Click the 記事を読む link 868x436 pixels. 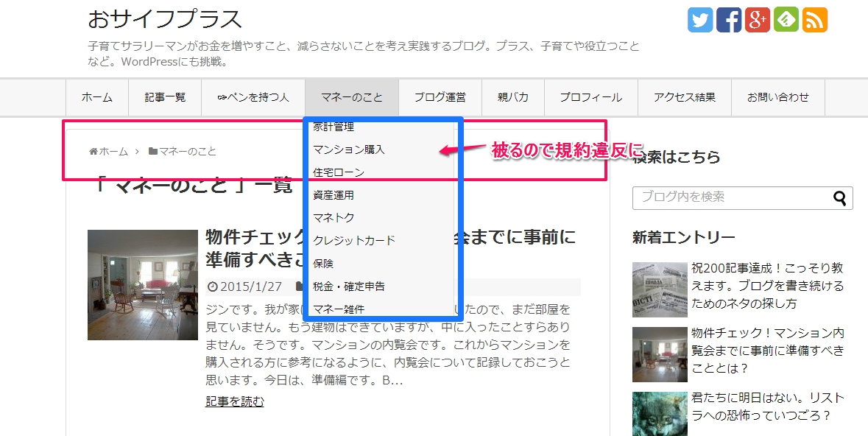tap(234, 401)
